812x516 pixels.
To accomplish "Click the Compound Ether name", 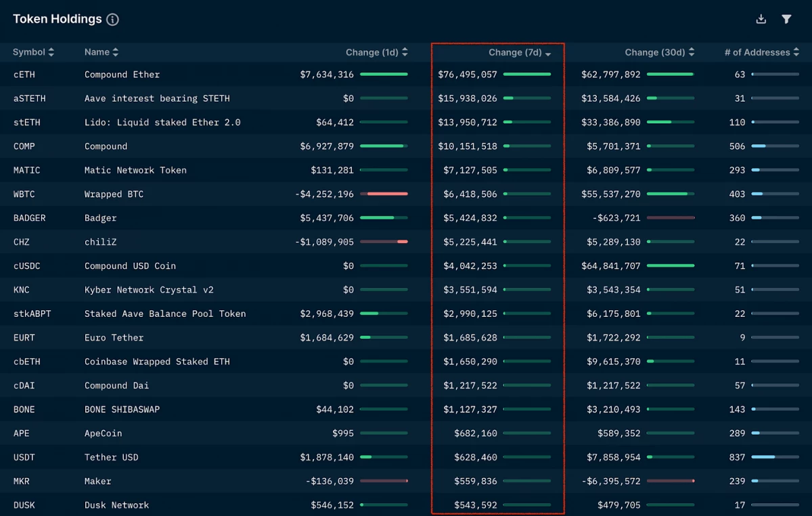I will pos(122,74).
